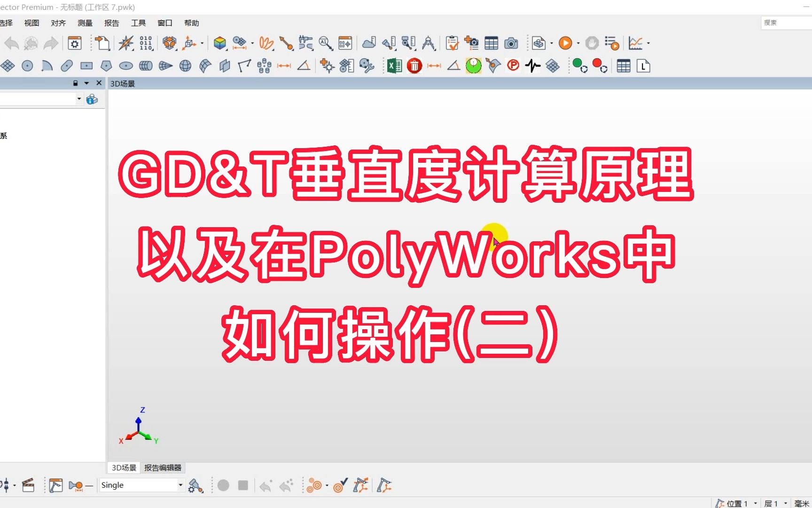Viewport: 812px width, 508px height.
Task: Click the red trash delete icon
Action: pyautogui.click(x=414, y=66)
